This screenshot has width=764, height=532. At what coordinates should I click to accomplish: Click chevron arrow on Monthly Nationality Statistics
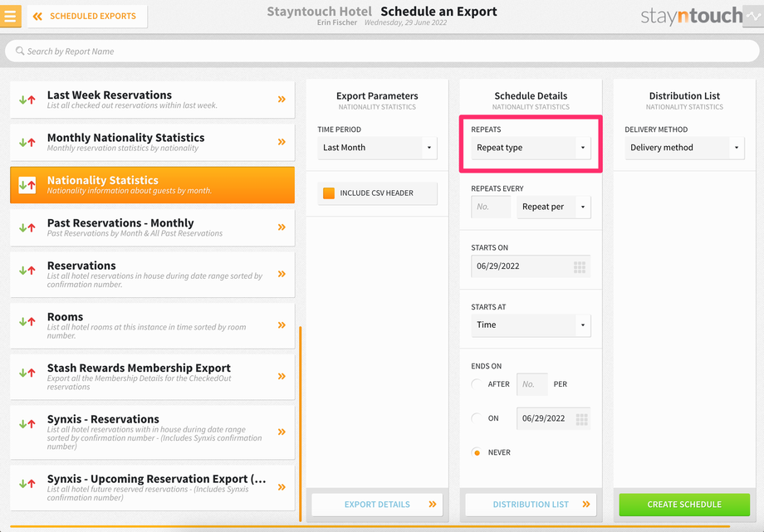tap(282, 142)
